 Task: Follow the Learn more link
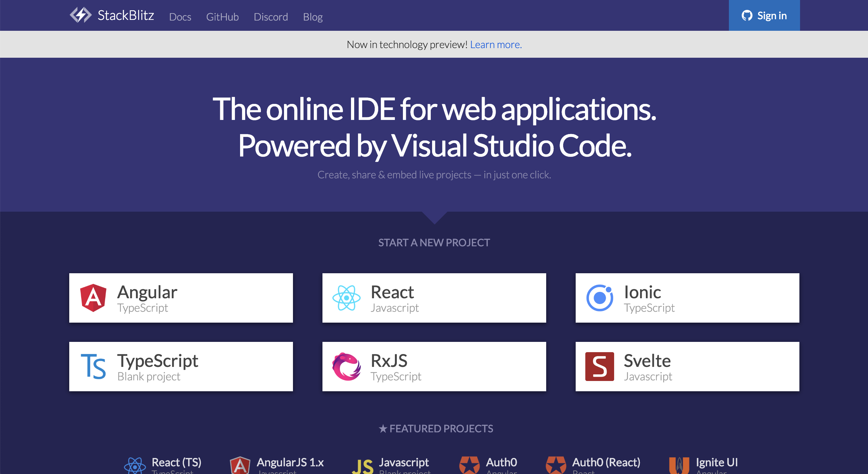(496, 45)
